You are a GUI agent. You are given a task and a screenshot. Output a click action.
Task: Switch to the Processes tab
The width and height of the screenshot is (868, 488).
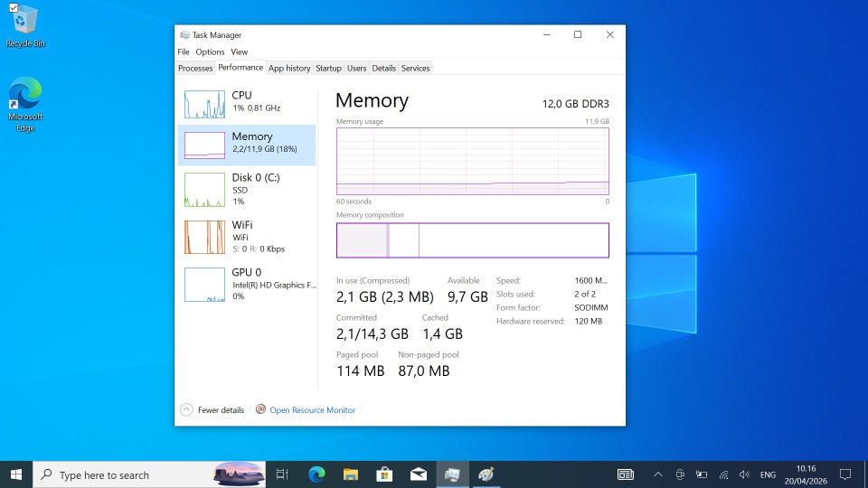[195, 68]
